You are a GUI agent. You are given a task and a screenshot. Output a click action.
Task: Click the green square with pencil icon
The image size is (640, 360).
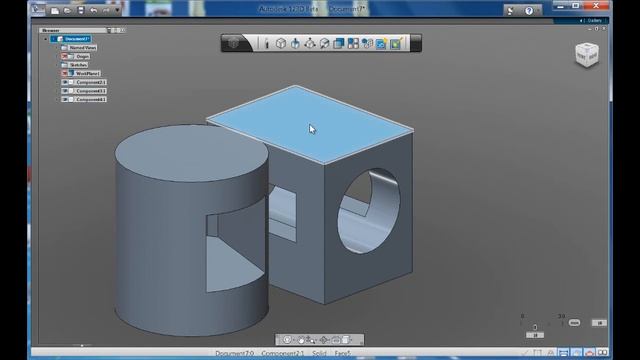(396, 43)
